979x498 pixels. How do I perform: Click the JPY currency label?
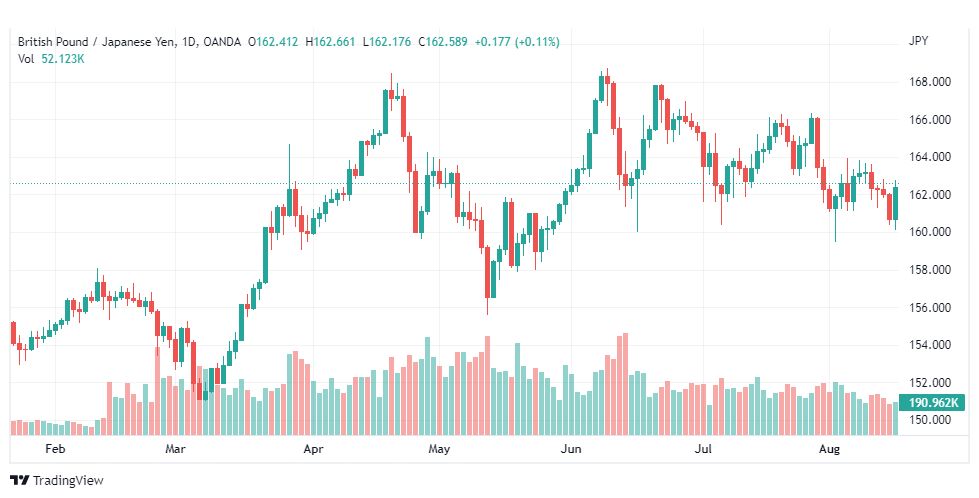pos(918,41)
